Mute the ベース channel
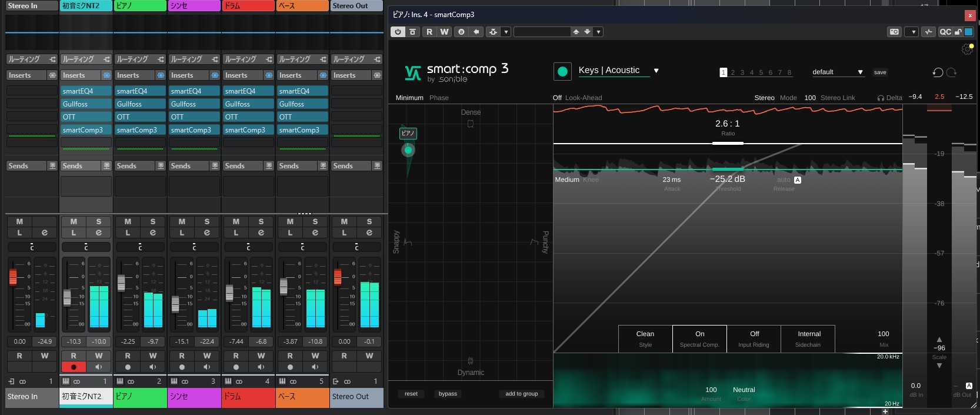 [x=290, y=222]
